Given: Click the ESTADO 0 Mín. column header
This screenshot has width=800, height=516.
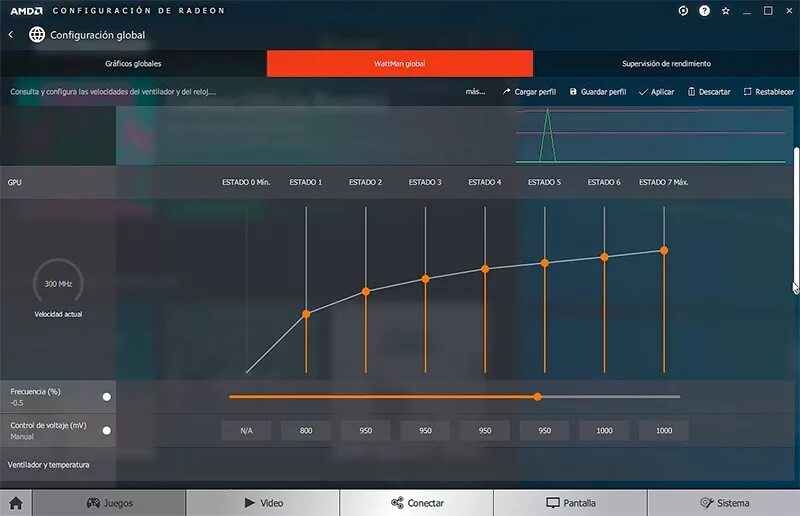Looking at the screenshot, I should pos(246,182).
